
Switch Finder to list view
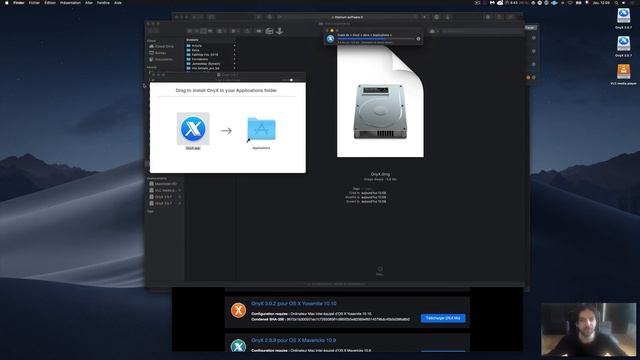(196, 31)
